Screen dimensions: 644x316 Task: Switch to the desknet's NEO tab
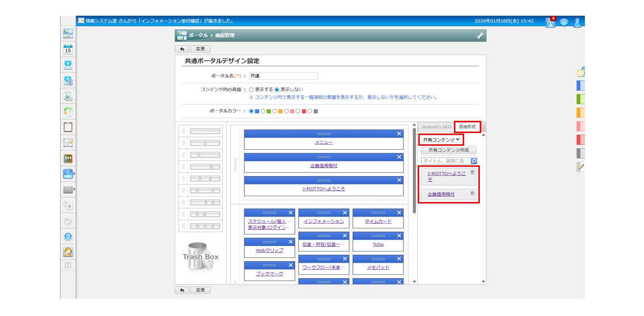[436, 127]
